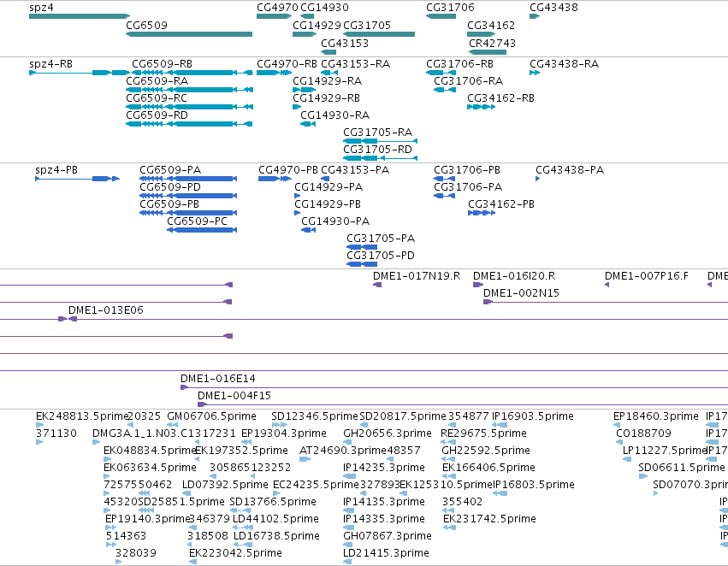Select transcript CG6509-RC

coord(189,107)
